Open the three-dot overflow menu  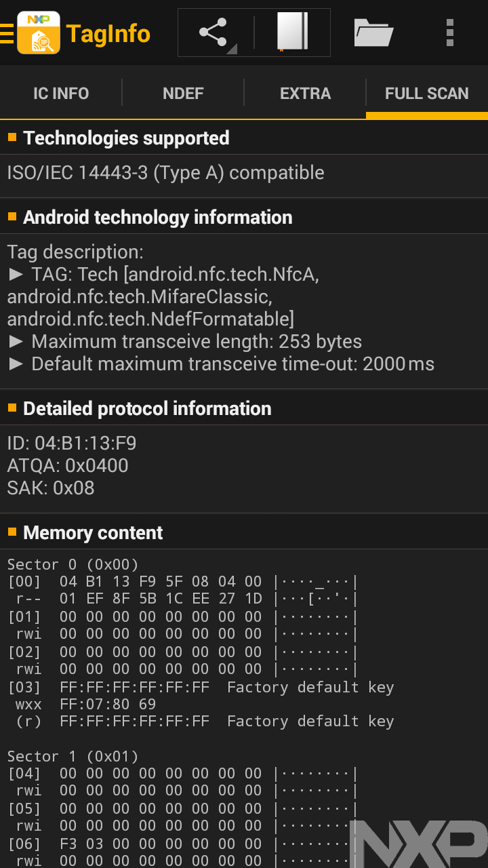click(x=450, y=33)
